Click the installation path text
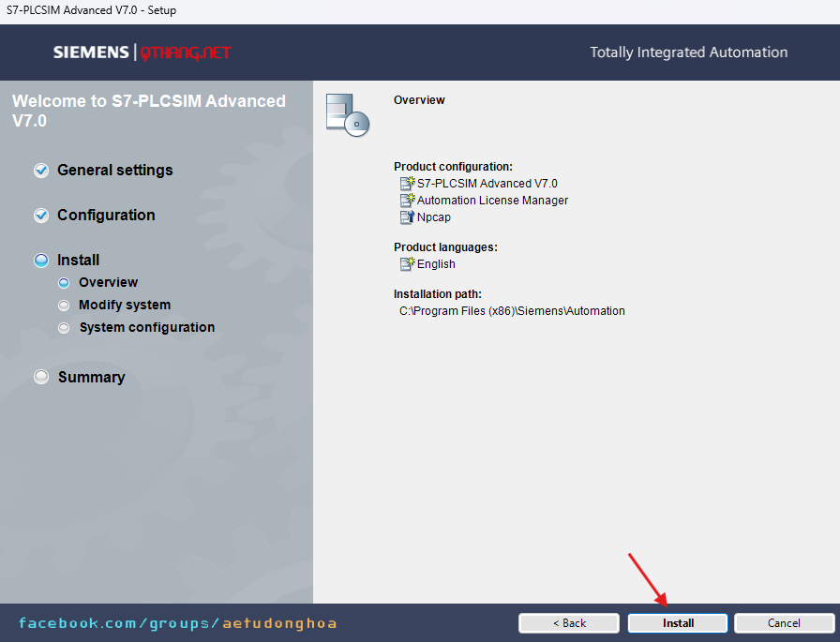Image resolution: width=840 pixels, height=642 pixels. point(512,311)
